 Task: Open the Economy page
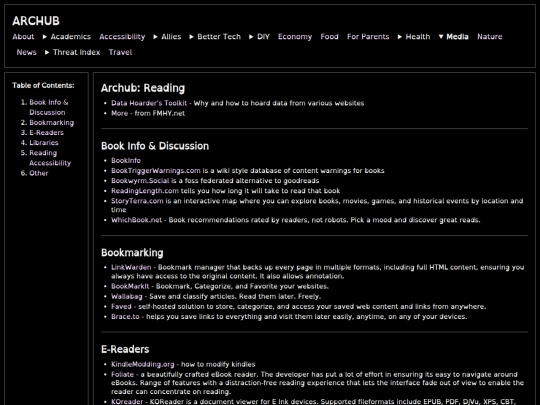pyautogui.click(x=295, y=37)
